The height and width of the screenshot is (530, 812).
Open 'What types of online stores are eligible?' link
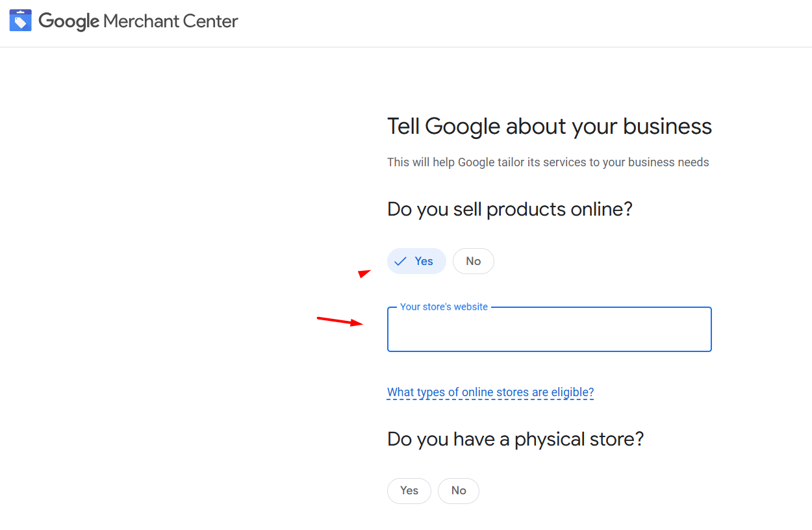490,392
